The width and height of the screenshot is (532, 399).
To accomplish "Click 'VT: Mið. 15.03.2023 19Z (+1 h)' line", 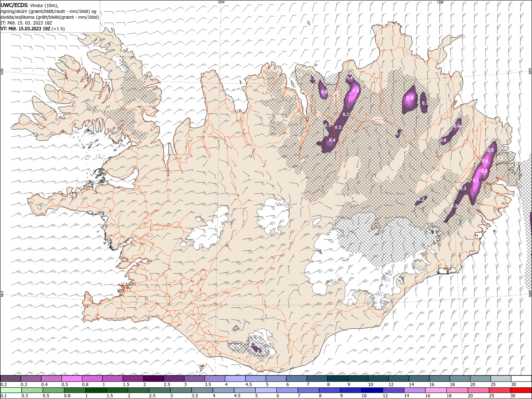I will pos(33,29).
